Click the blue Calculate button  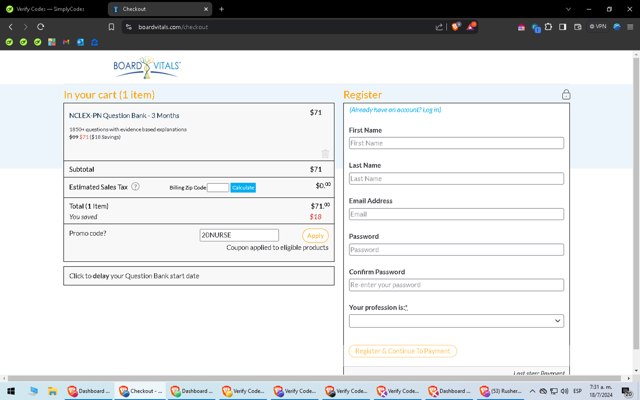pos(243,187)
